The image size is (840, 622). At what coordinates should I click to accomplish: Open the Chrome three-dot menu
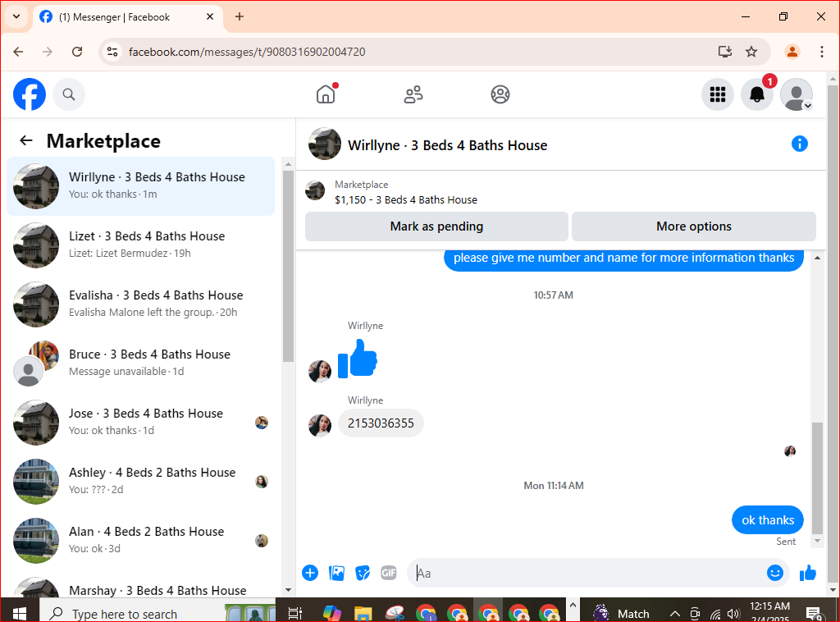821,52
